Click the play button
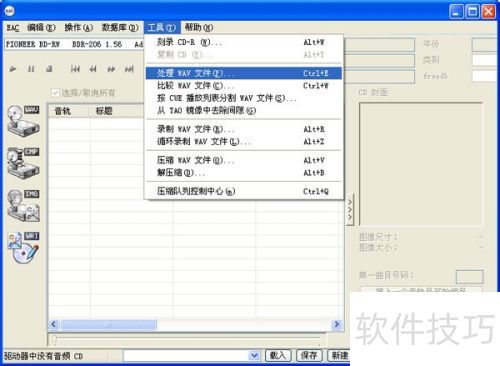The image size is (500, 366). pyautogui.click(x=13, y=69)
